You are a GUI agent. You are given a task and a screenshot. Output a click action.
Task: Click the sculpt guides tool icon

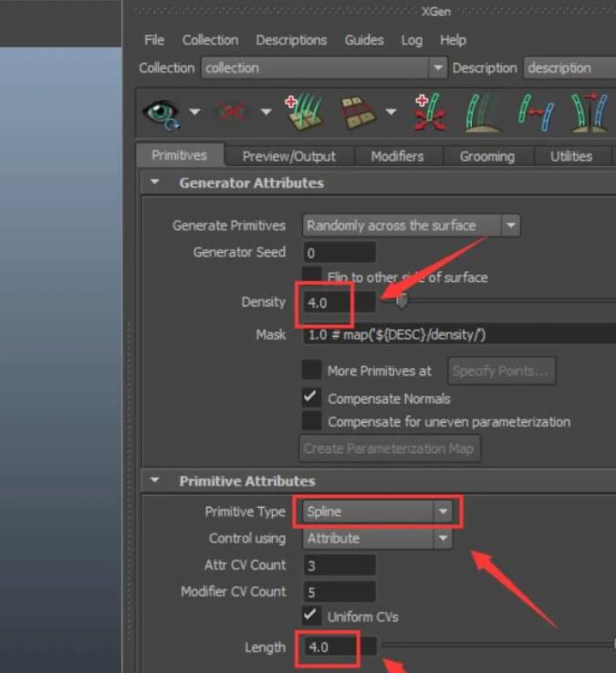pyautogui.click(x=483, y=112)
